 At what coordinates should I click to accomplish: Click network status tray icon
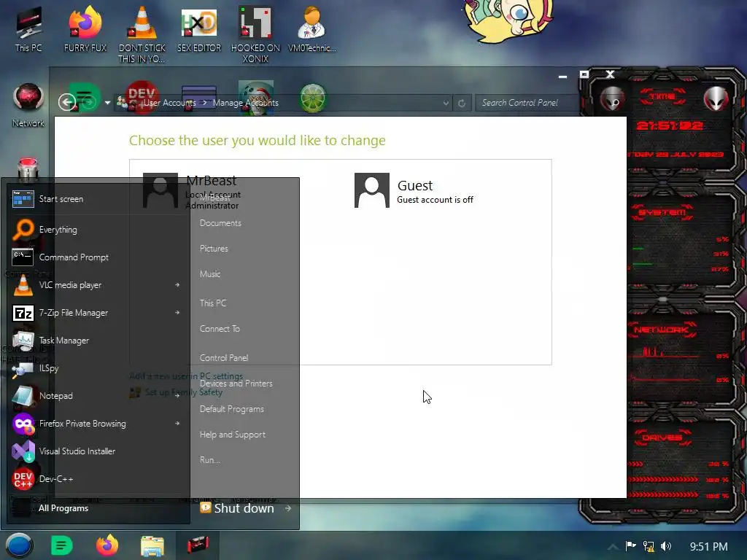pos(649,546)
